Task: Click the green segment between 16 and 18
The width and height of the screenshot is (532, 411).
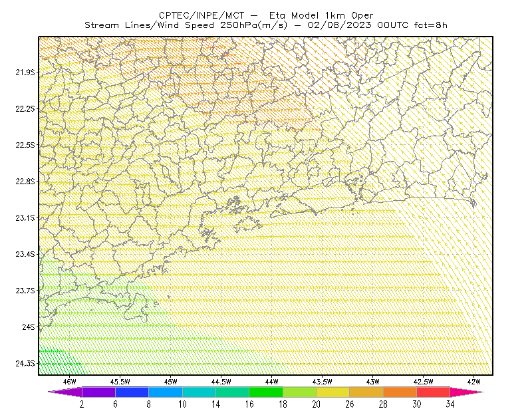Action: coord(266,392)
